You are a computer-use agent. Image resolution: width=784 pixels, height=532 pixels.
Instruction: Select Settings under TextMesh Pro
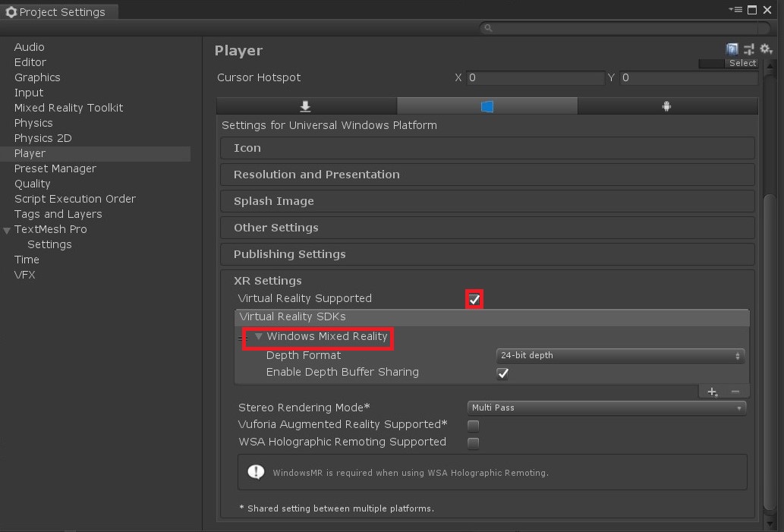tap(49, 244)
